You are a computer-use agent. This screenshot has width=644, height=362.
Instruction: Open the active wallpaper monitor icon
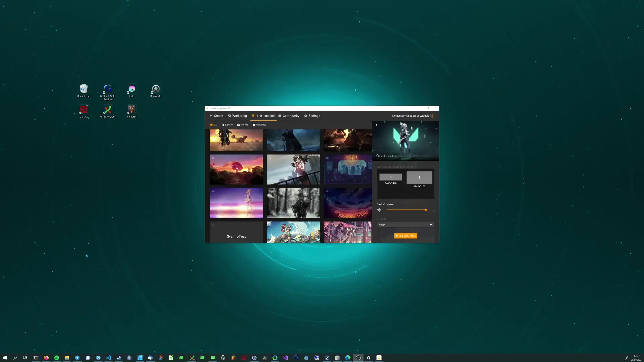pyautogui.click(x=432, y=116)
